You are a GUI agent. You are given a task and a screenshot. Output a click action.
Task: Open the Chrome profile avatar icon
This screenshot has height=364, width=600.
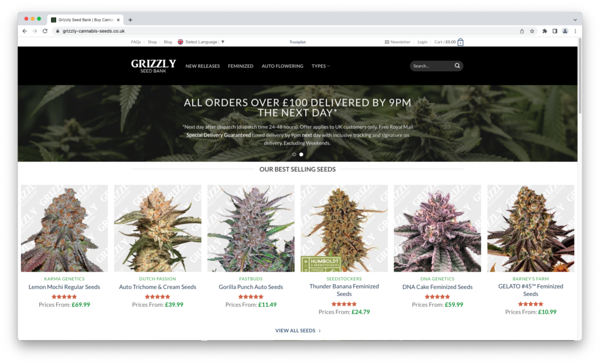tap(565, 31)
